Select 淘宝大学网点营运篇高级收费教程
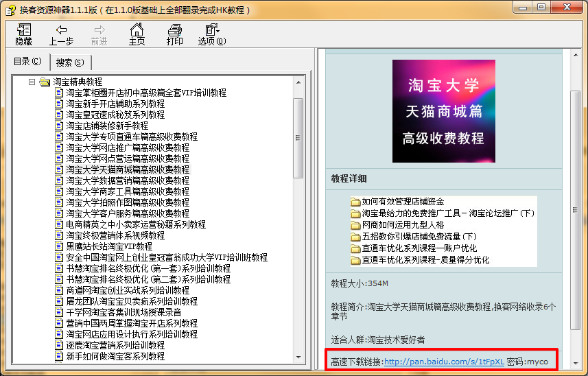The height and width of the screenshot is (376, 588). [x=128, y=158]
